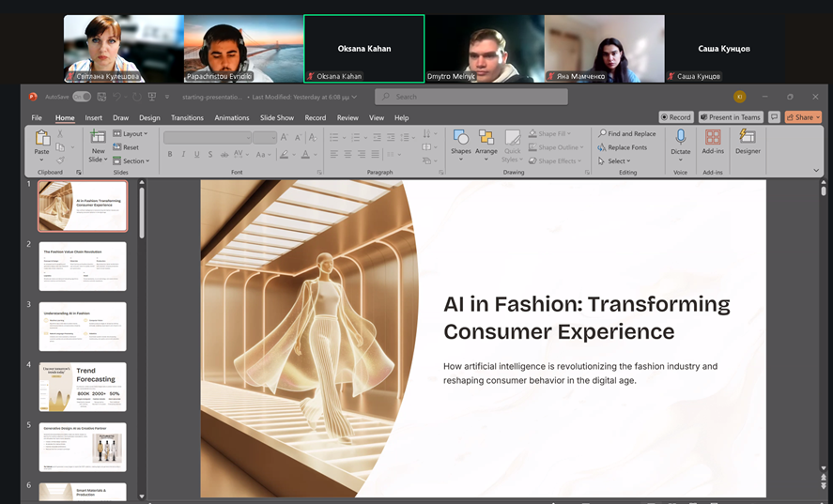
Task: Click the Paste clipboard icon
Action: pos(42,139)
